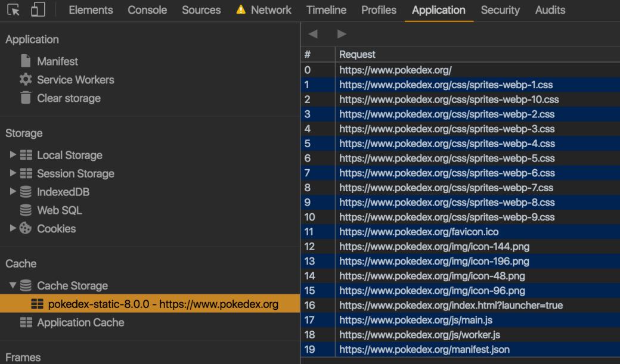Select the sprites-webp-3.css request row
Screen dimensions: 620x364
(460, 129)
